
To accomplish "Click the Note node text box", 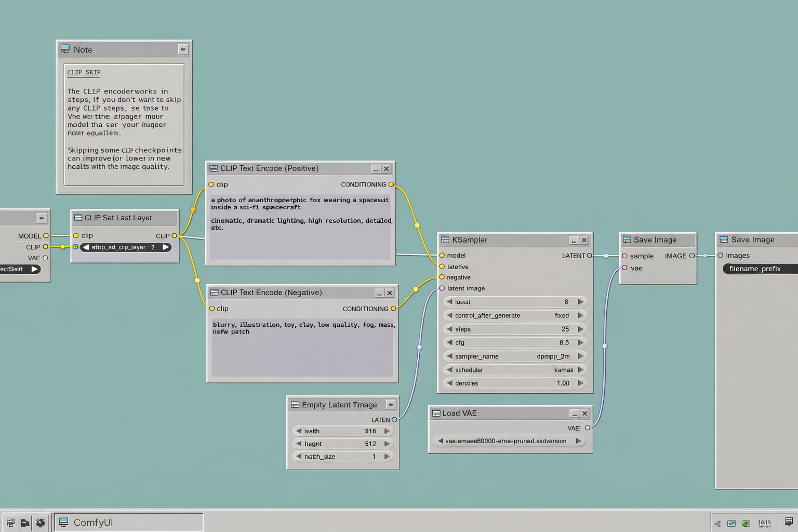I will (x=124, y=125).
